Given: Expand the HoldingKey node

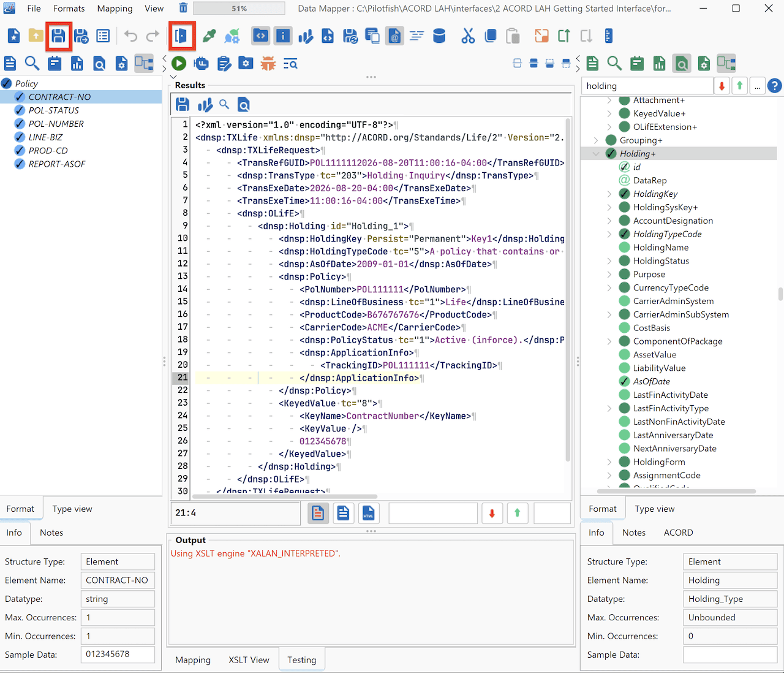Looking at the screenshot, I should [x=609, y=194].
